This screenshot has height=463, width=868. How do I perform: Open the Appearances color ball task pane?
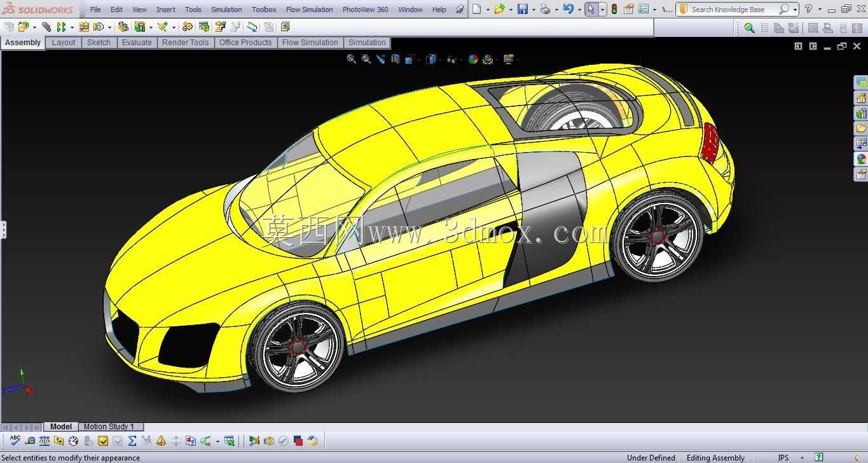pyautogui.click(x=861, y=159)
